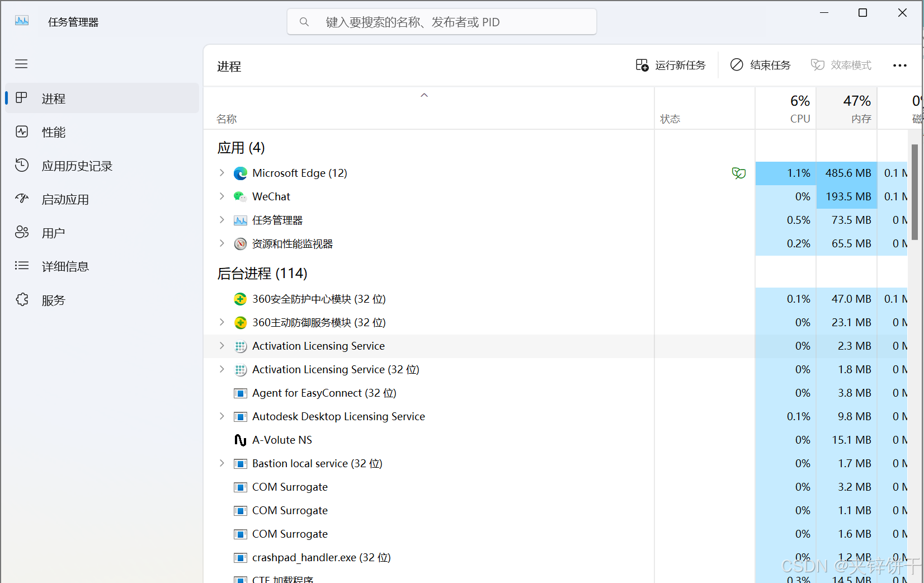Click the vertical scrollbar thumb of process list
The image size is (924, 583).
914,192
